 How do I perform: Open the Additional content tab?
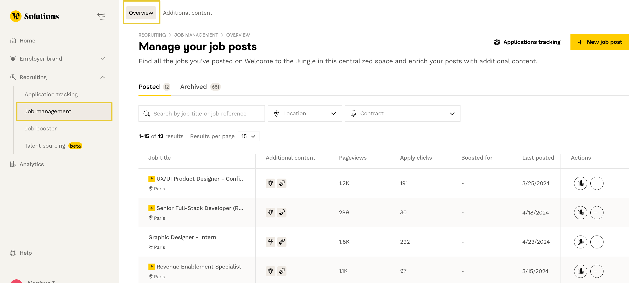point(187,13)
